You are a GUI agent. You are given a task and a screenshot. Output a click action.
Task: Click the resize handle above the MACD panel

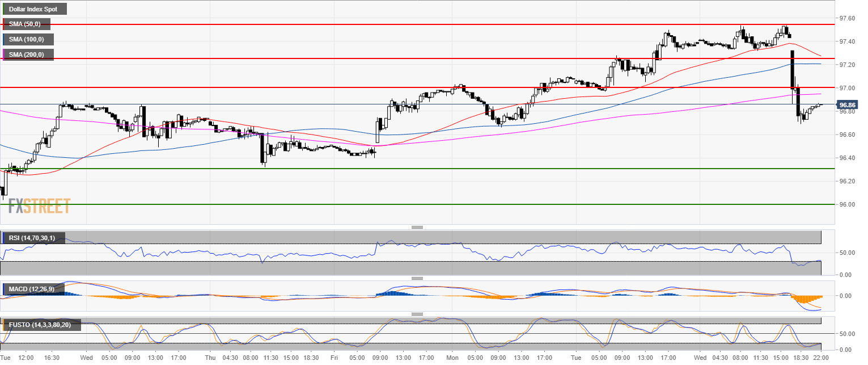click(x=417, y=278)
